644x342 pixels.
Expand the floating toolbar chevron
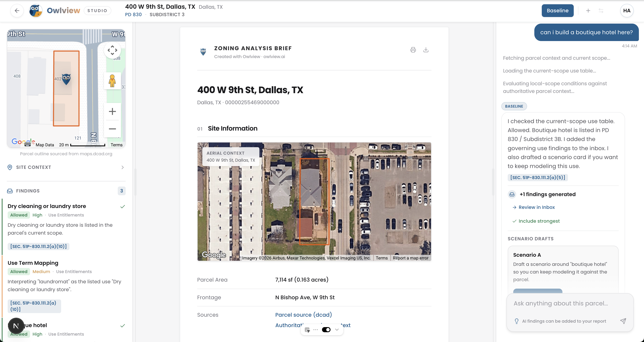pyautogui.click(x=337, y=330)
